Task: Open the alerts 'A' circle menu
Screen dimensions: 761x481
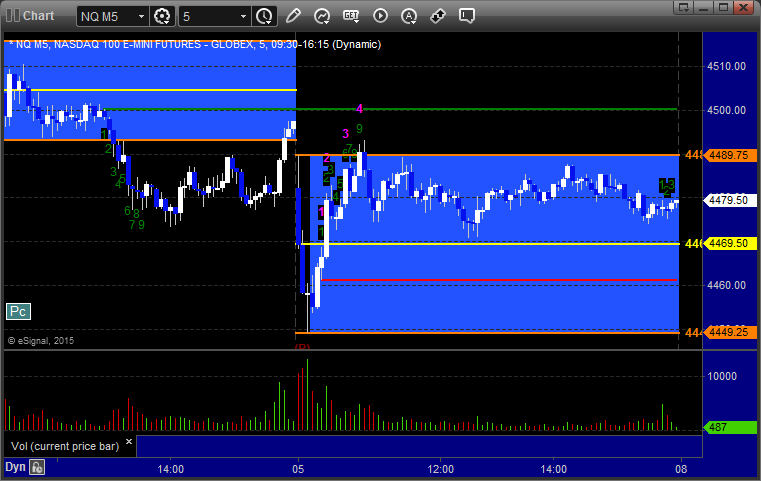Action: click(409, 16)
